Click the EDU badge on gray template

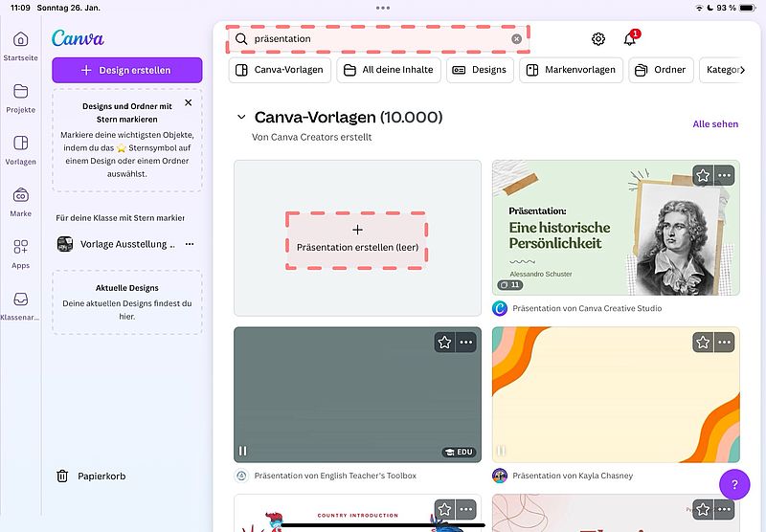(x=459, y=452)
